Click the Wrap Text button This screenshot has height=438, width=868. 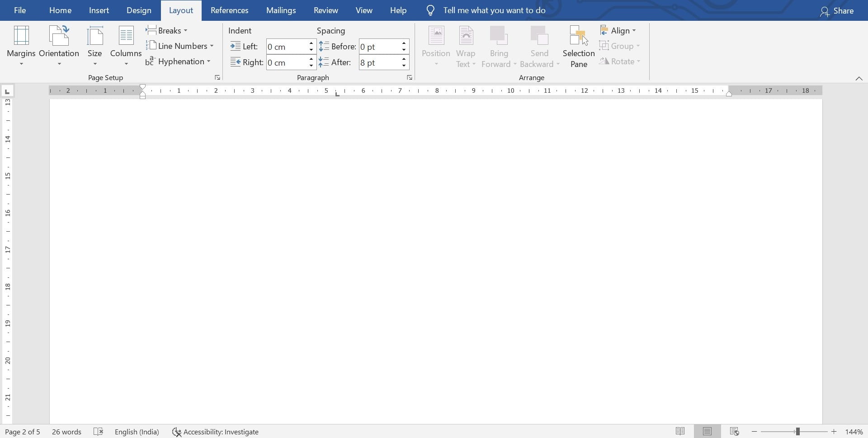466,46
